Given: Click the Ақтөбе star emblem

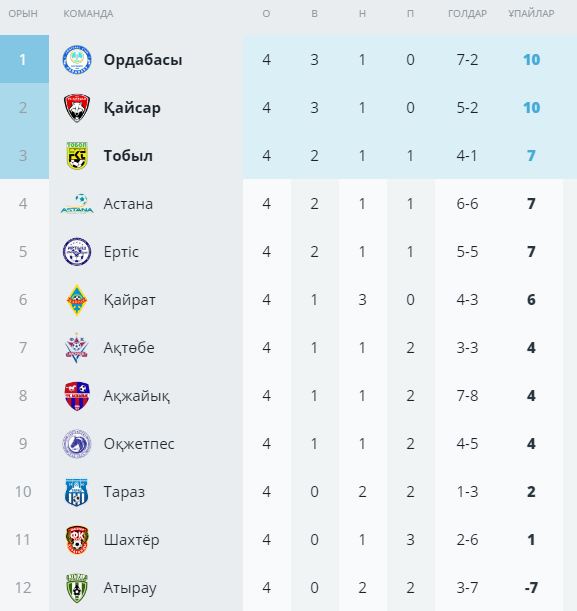Looking at the screenshot, I should point(77,348).
